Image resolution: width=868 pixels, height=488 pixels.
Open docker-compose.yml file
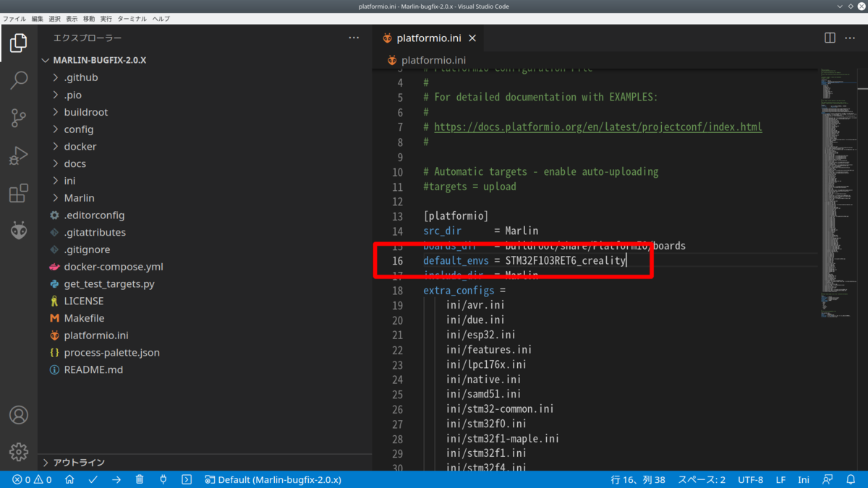205,267
